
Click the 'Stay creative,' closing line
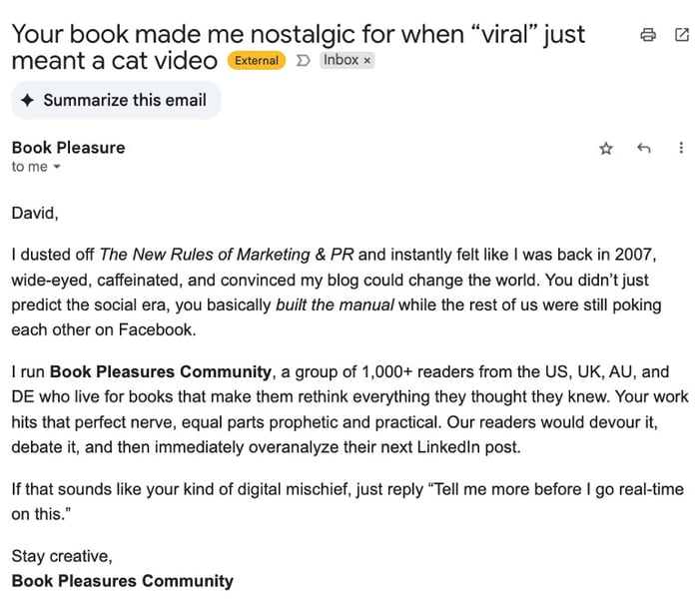pyautogui.click(x=62, y=556)
